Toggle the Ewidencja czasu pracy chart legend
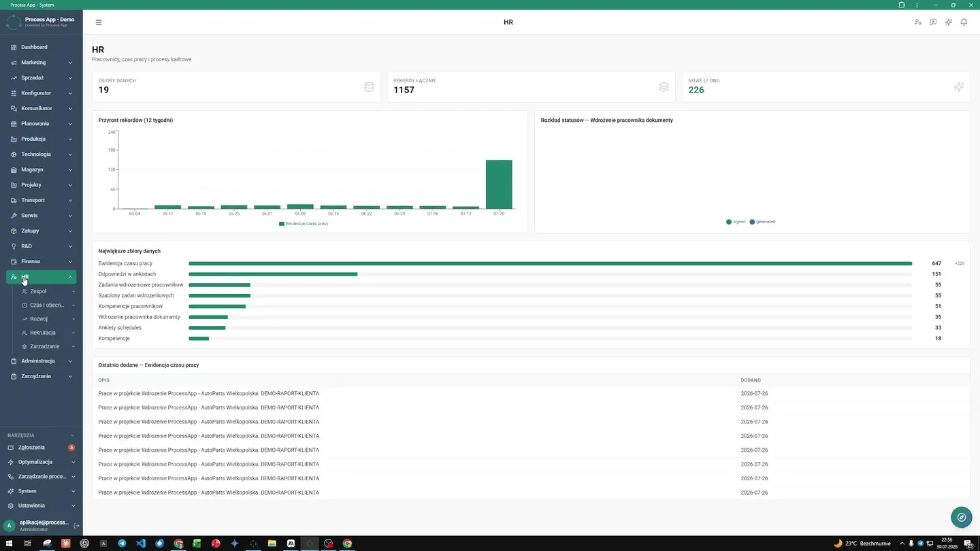 (x=304, y=223)
